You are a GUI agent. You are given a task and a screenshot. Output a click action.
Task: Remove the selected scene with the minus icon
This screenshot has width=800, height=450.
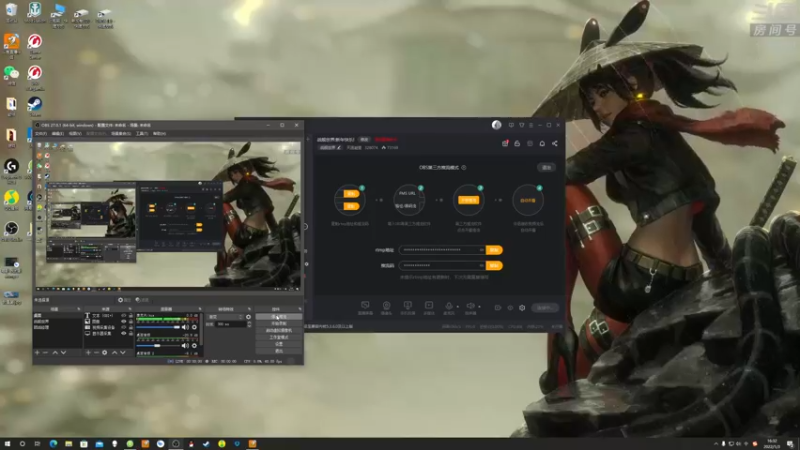[45, 353]
